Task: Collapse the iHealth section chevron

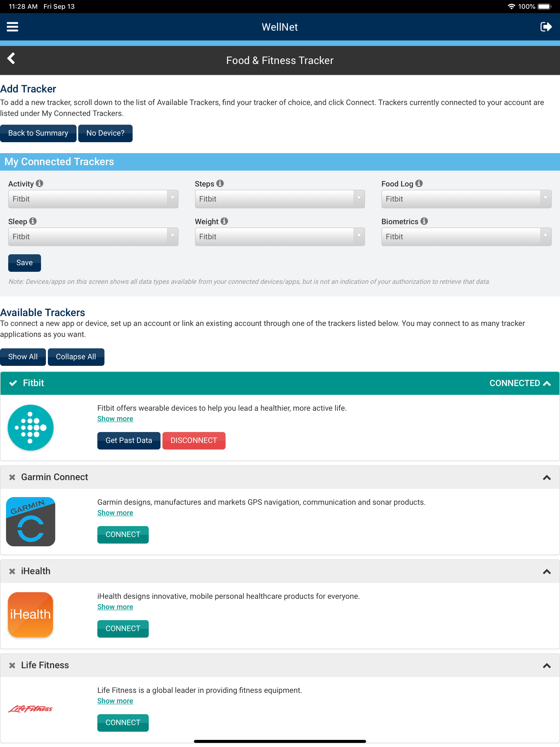Action: pyautogui.click(x=547, y=572)
